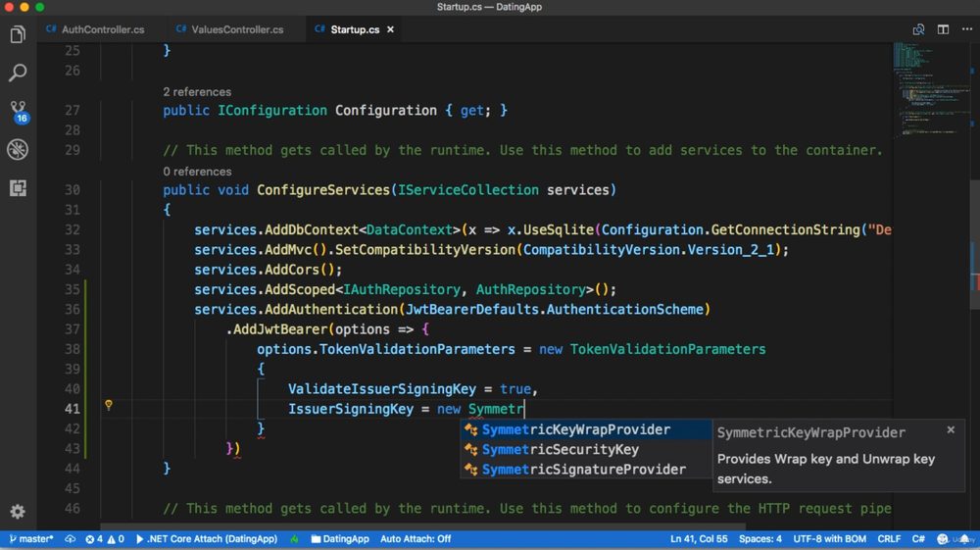Change file encoding from UTF-8 with BOM
The width and height of the screenshot is (980, 550).
click(x=829, y=539)
